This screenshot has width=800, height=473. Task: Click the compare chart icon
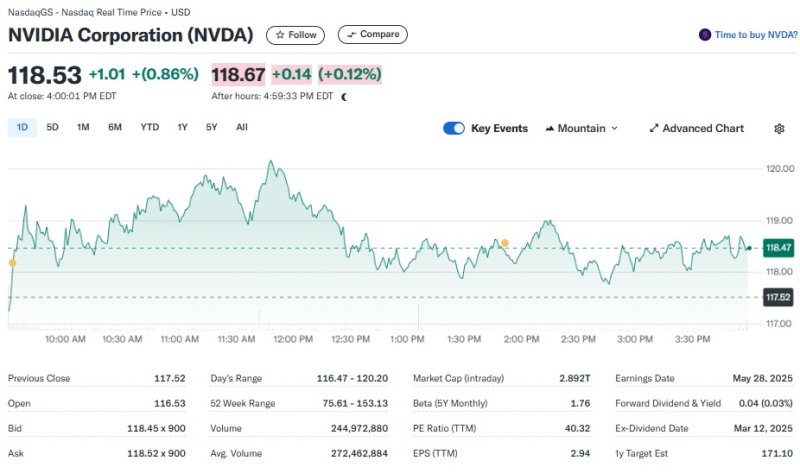(350, 35)
